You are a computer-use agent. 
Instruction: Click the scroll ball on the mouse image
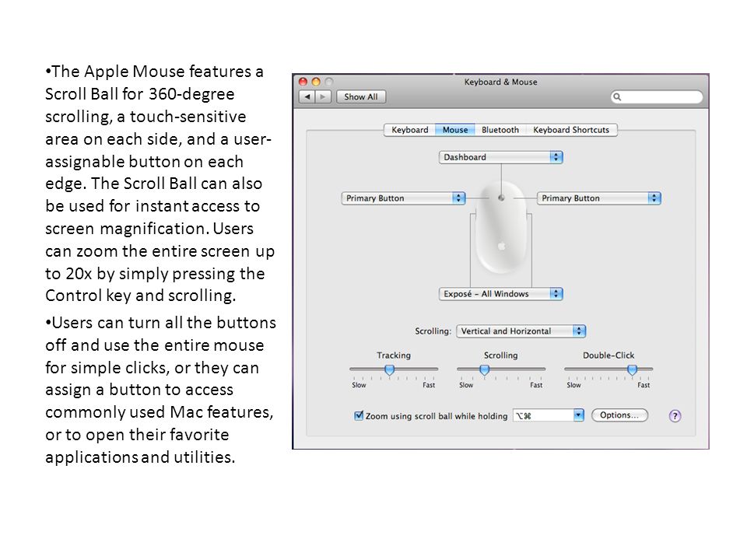(x=501, y=198)
